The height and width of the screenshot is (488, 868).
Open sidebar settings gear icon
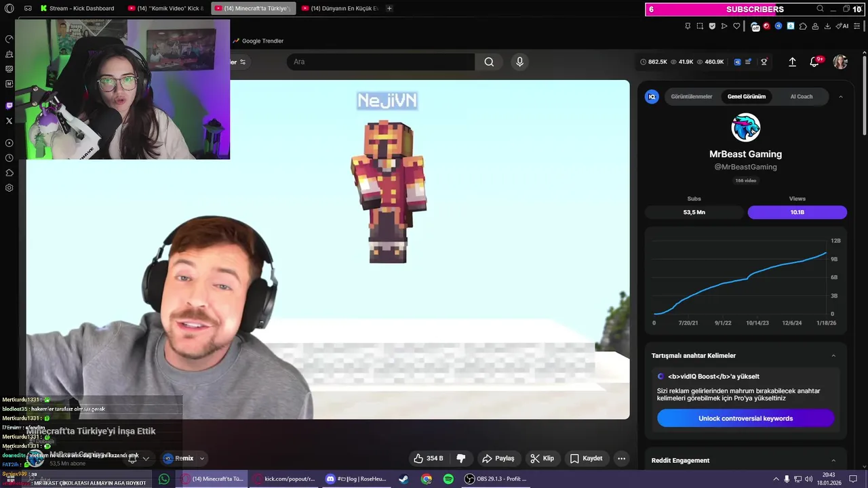click(9, 188)
